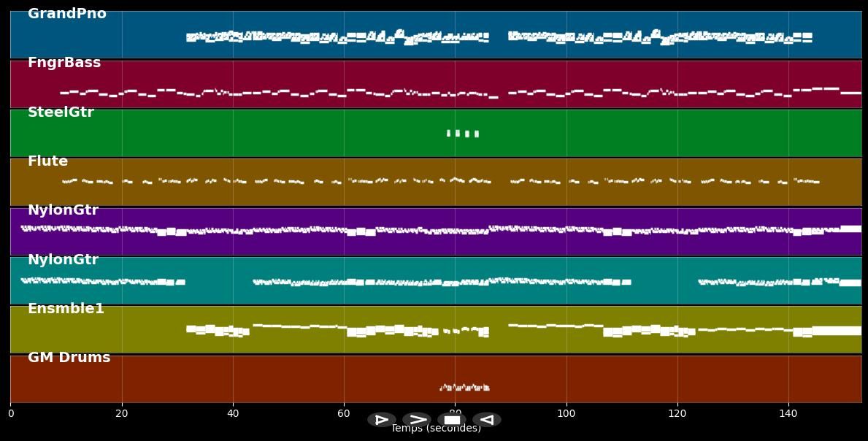Image resolution: width=868 pixels, height=441 pixels.
Task: Click the 40 second tick on time axis
Action: pyautogui.click(x=233, y=414)
